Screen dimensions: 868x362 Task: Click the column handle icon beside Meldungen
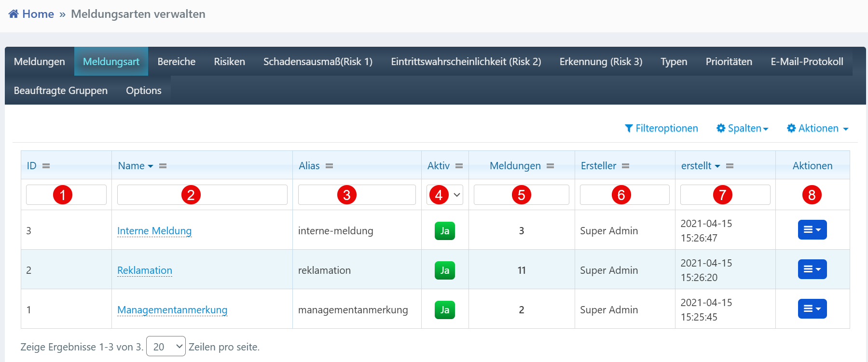[x=550, y=166]
